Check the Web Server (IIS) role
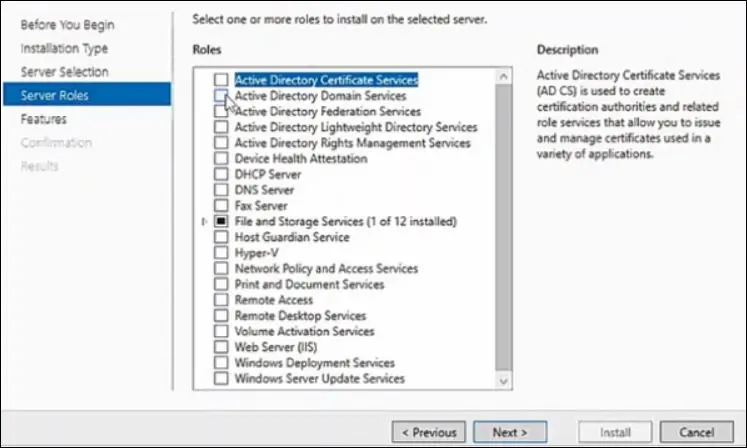Viewport: 747px width, 448px height. tap(221, 347)
